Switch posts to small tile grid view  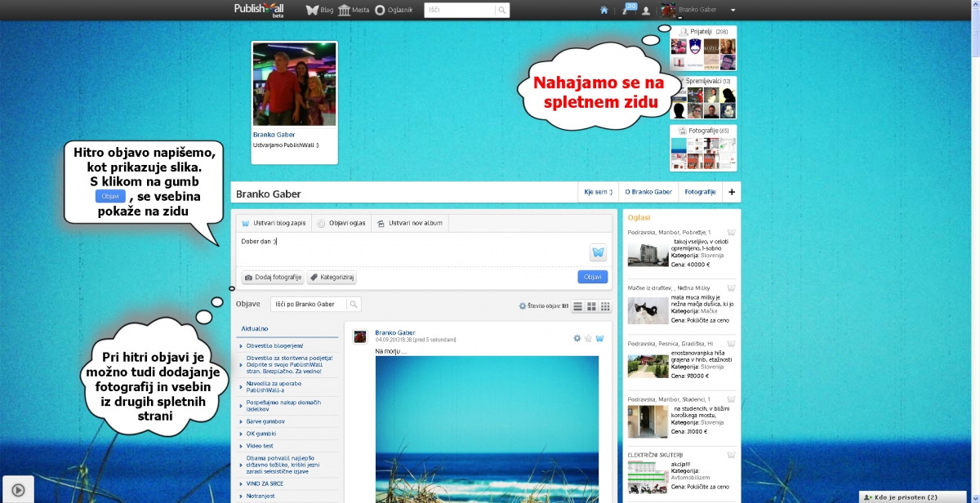pos(605,306)
